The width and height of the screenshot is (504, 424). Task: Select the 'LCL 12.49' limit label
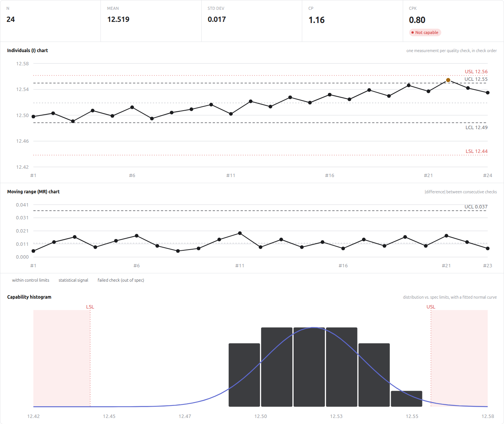click(476, 128)
